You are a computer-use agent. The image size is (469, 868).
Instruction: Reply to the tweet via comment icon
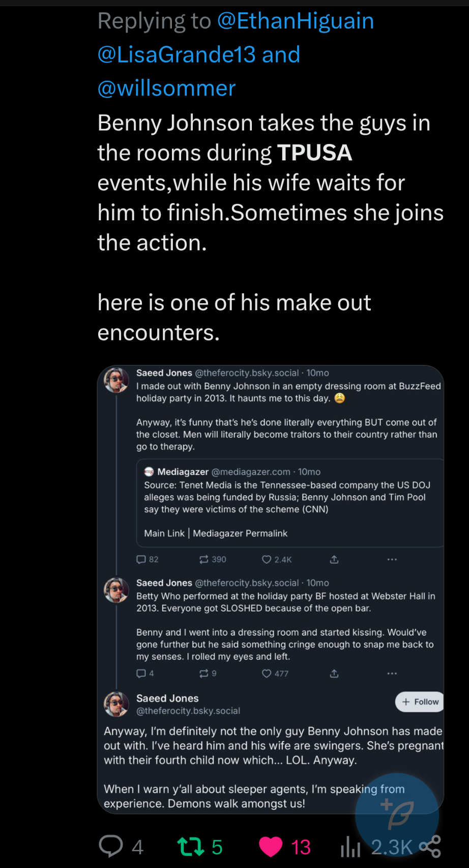point(111,847)
